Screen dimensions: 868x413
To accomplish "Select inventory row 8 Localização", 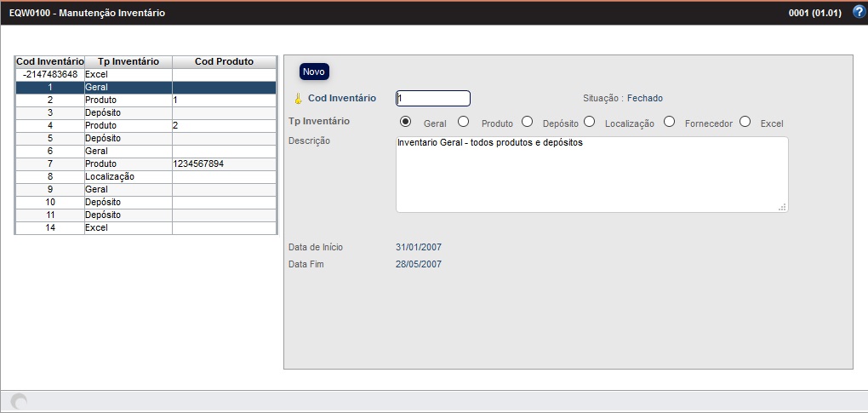I will (x=146, y=176).
